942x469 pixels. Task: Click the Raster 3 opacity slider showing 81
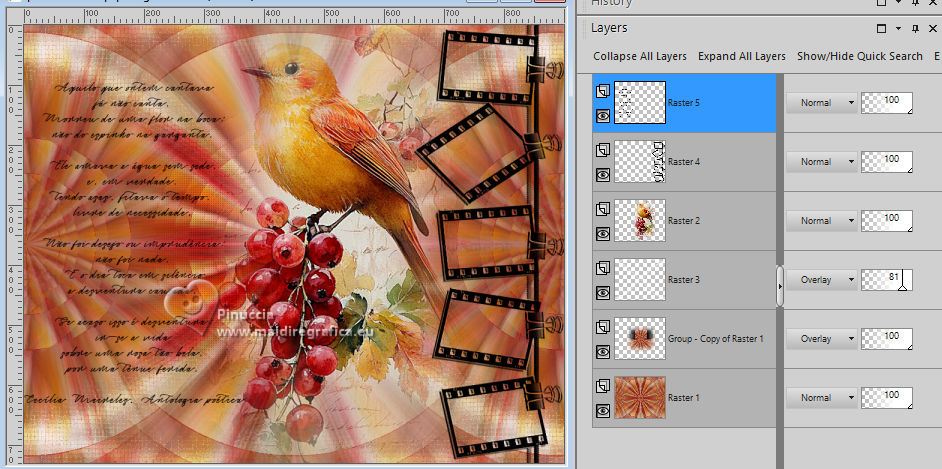(x=887, y=280)
